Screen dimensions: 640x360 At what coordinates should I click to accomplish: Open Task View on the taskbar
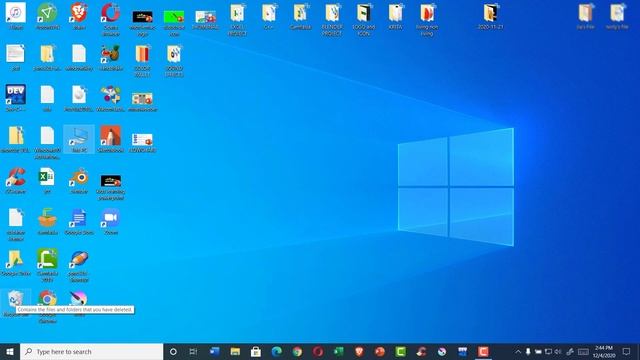coord(193,351)
